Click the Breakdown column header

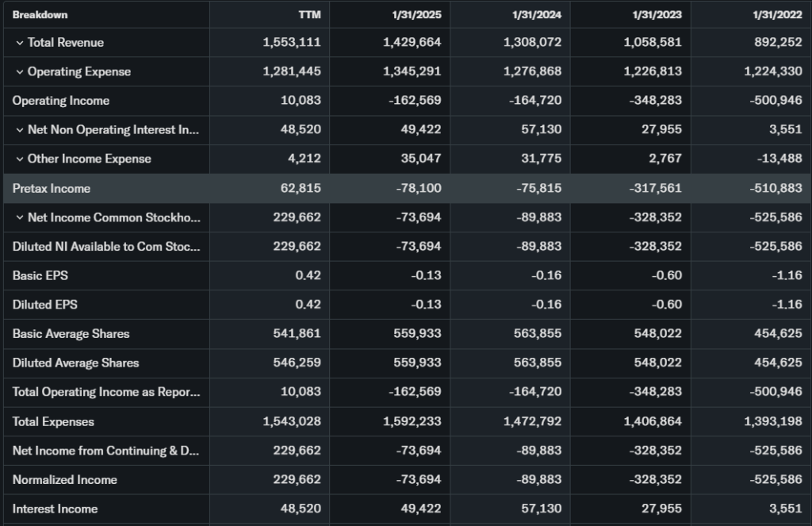coord(40,15)
